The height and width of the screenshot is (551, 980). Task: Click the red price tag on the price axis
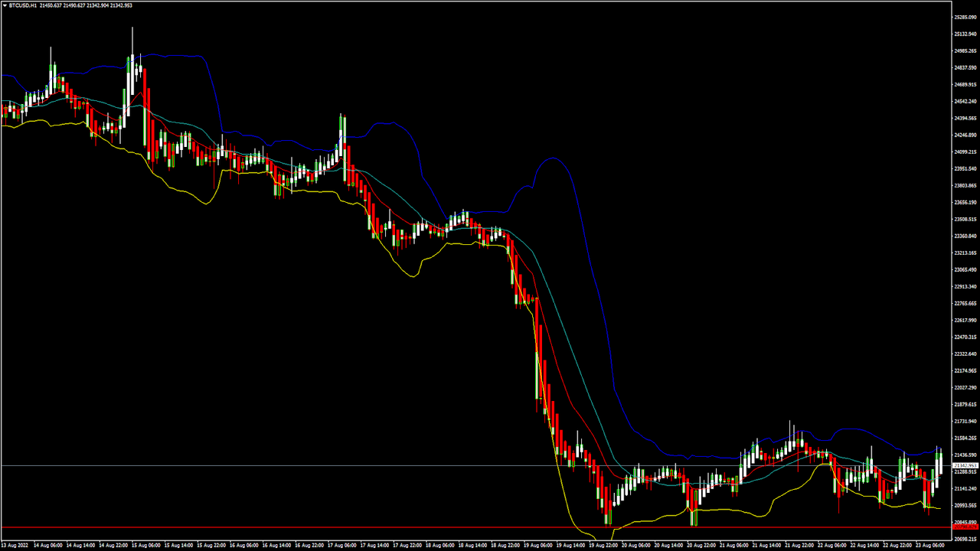click(965, 527)
